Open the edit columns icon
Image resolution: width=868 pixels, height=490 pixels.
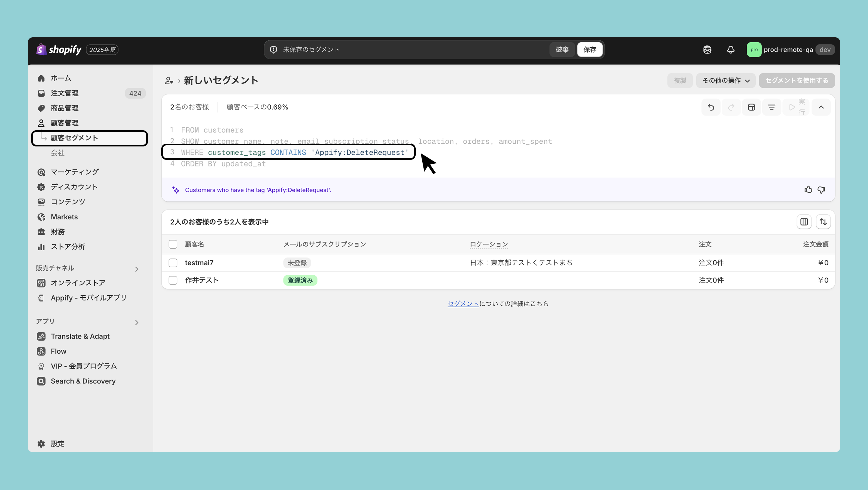(804, 222)
